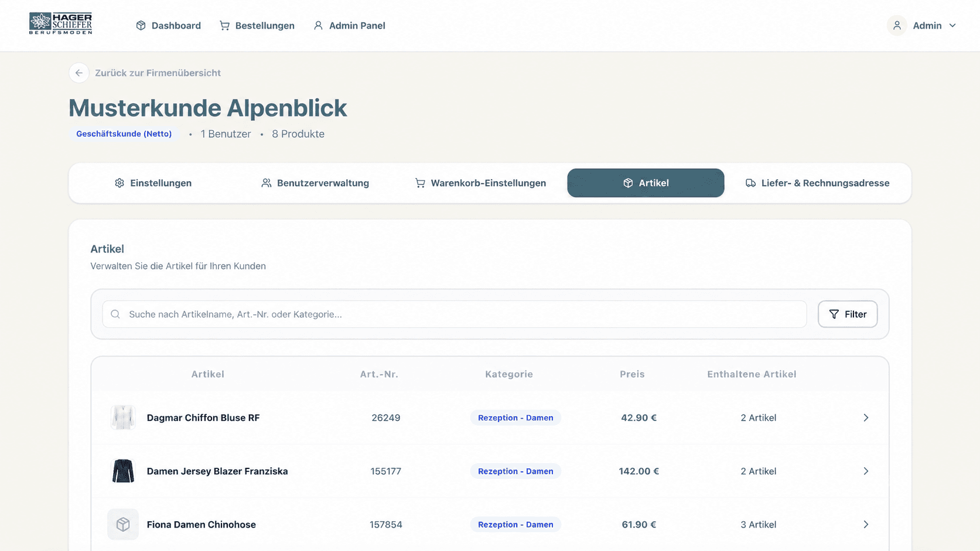Image resolution: width=980 pixels, height=551 pixels.
Task: Click the Geschäftskunde (Netto) badge
Action: click(x=124, y=134)
